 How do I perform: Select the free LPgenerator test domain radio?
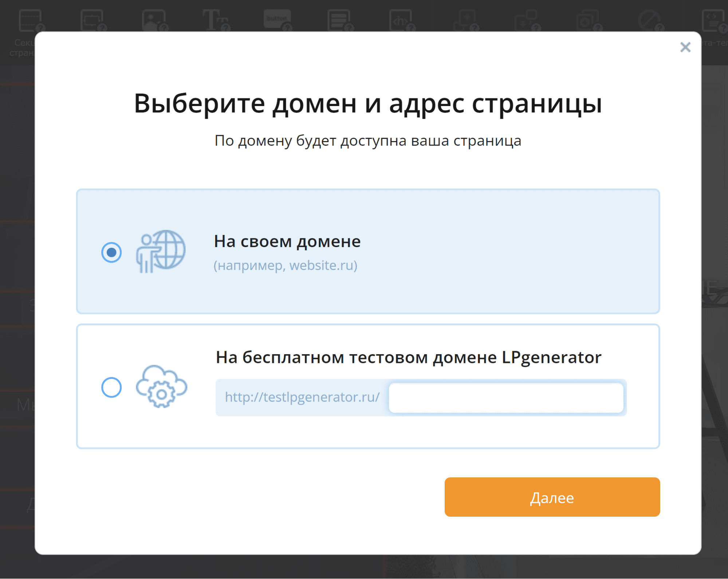[111, 387]
